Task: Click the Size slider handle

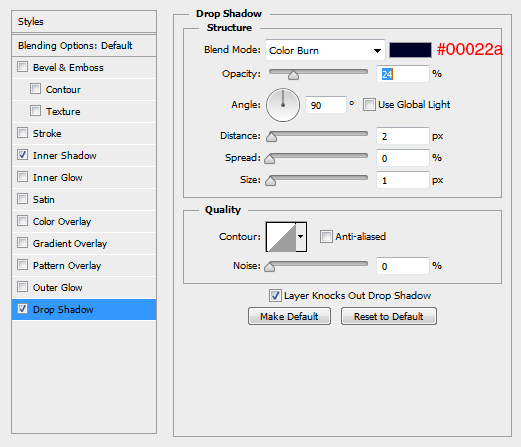Action: click(270, 181)
